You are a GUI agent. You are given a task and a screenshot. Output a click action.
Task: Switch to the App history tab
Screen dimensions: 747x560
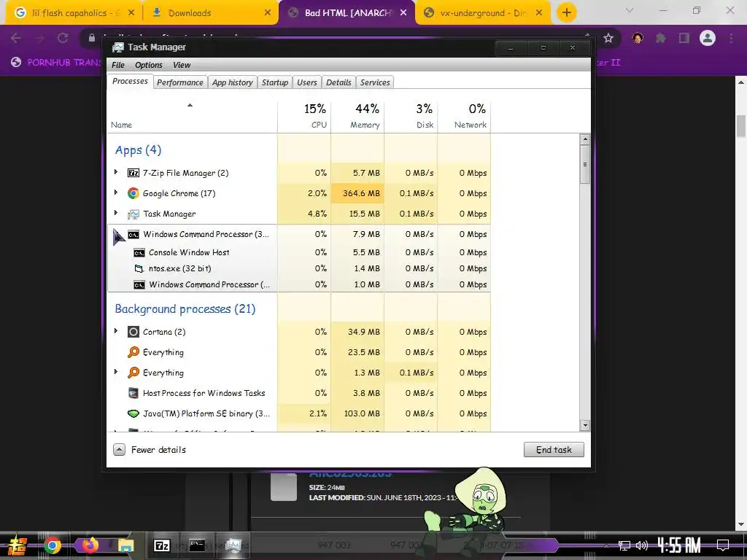[233, 82]
